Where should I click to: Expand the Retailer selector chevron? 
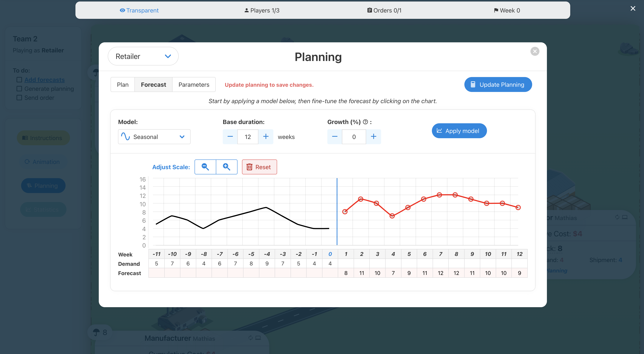[168, 56]
